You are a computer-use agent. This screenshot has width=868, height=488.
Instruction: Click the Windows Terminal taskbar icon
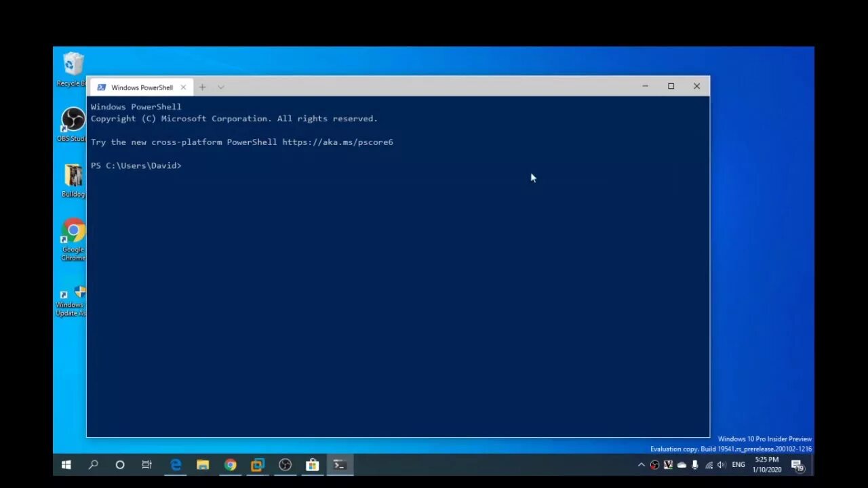(340, 465)
